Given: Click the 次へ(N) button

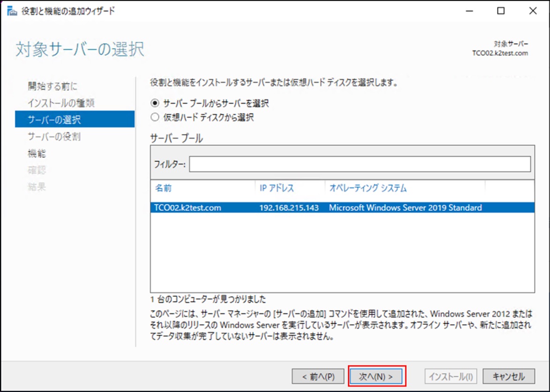Looking at the screenshot, I should coord(377,376).
